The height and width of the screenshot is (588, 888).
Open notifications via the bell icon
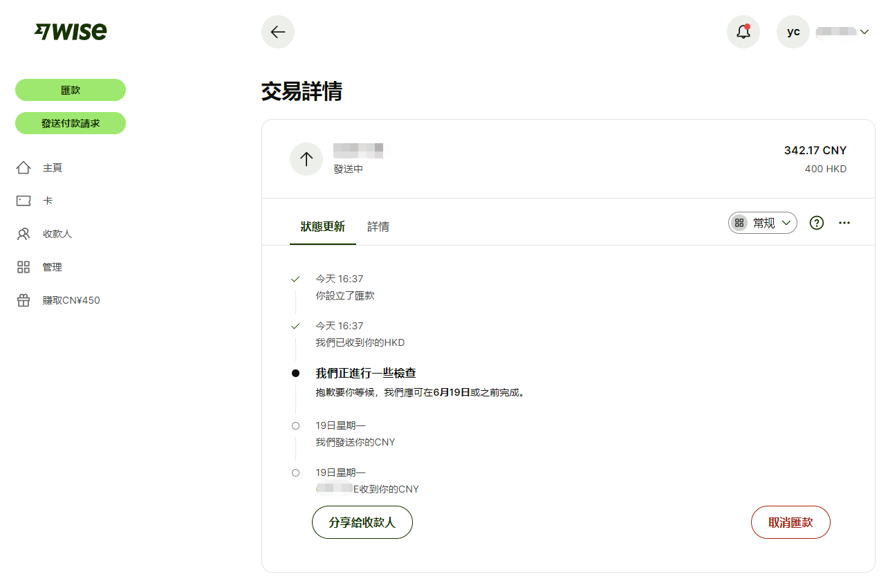[x=743, y=31]
